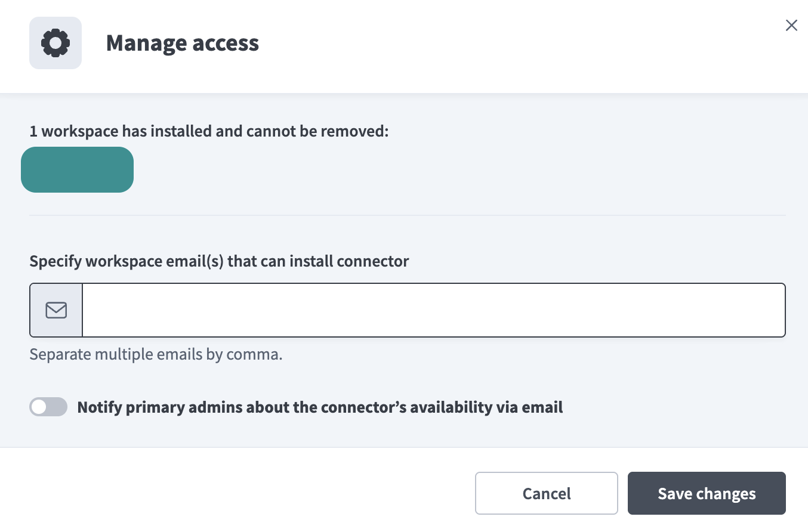Click the X icon to dismiss the dialog

(x=791, y=25)
